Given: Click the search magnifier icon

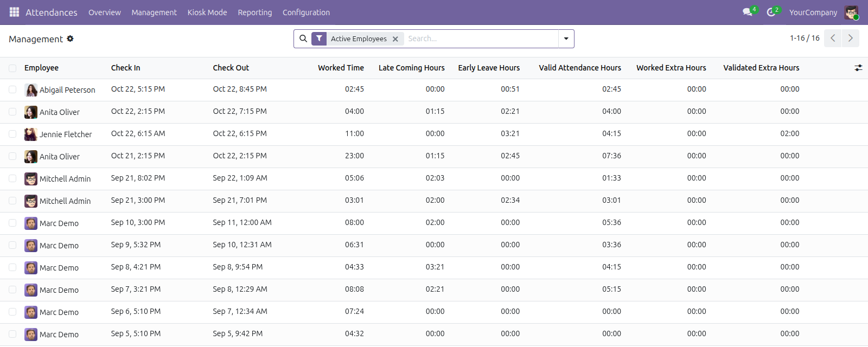Looking at the screenshot, I should (x=303, y=38).
